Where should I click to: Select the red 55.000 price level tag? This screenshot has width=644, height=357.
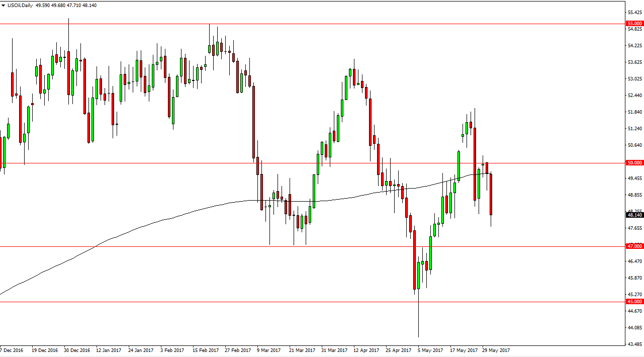click(634, 24)
